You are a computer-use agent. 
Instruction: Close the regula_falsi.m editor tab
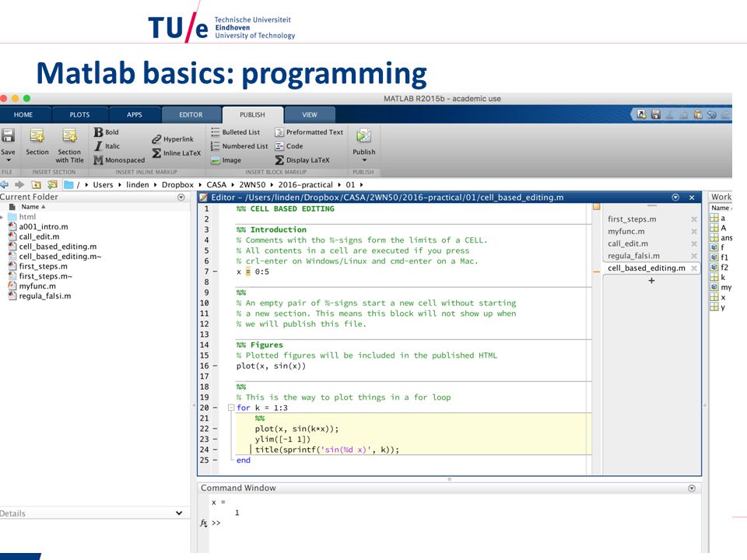pos(694,256)
